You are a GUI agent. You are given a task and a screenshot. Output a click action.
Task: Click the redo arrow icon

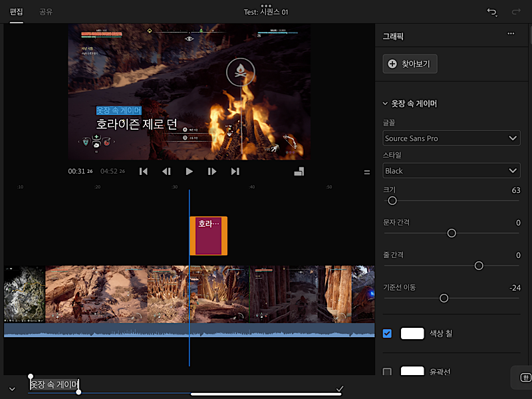click(x=516, y=12)
